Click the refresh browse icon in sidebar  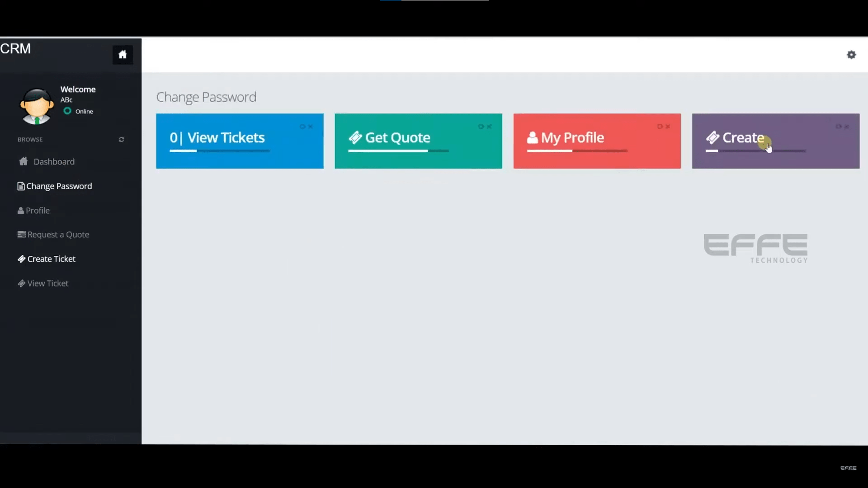pyautogui.click(x=122, y=140)
